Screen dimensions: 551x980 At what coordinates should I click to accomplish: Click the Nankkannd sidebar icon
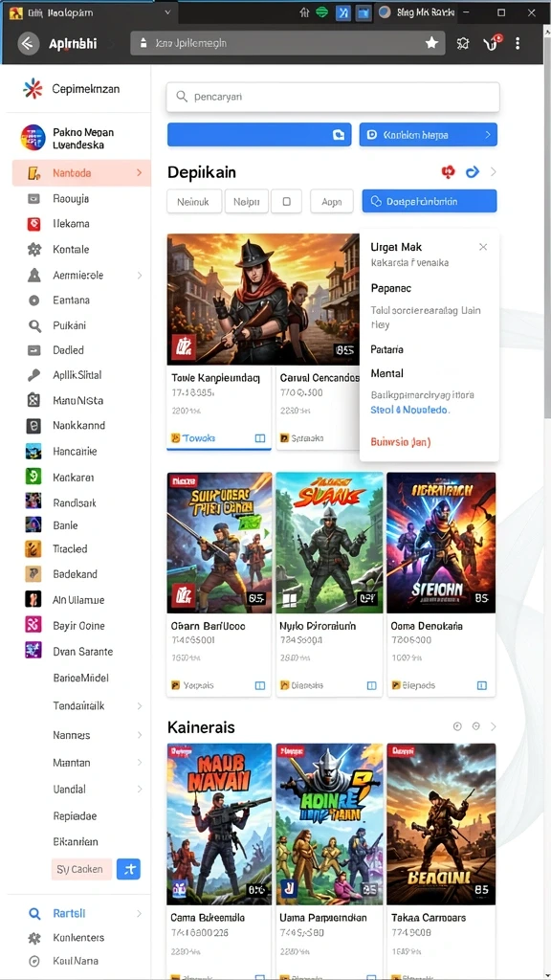click(x=33, y=426)
